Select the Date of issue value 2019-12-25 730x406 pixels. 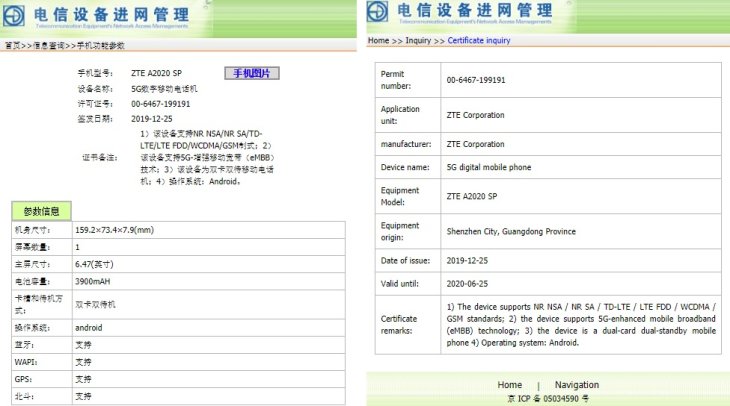[467, 261]
